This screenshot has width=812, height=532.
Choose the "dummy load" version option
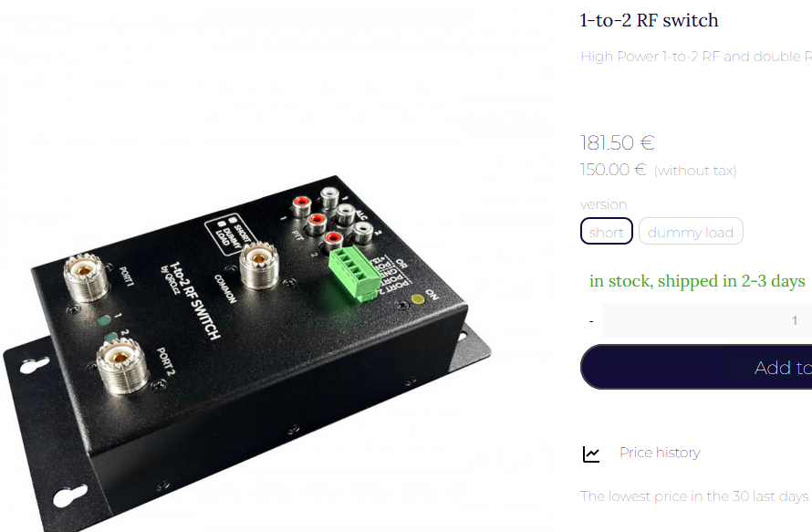pyautogui.click(x=691, y=231)
